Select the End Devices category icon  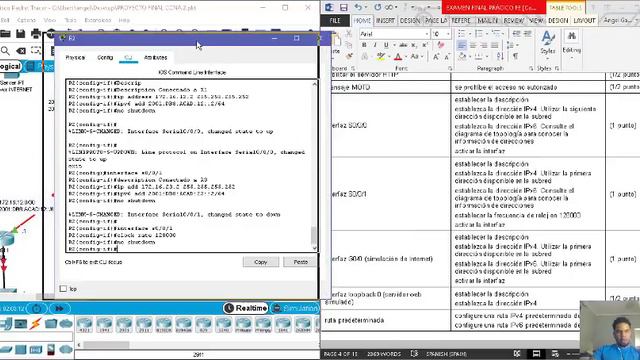coord(20,324)
